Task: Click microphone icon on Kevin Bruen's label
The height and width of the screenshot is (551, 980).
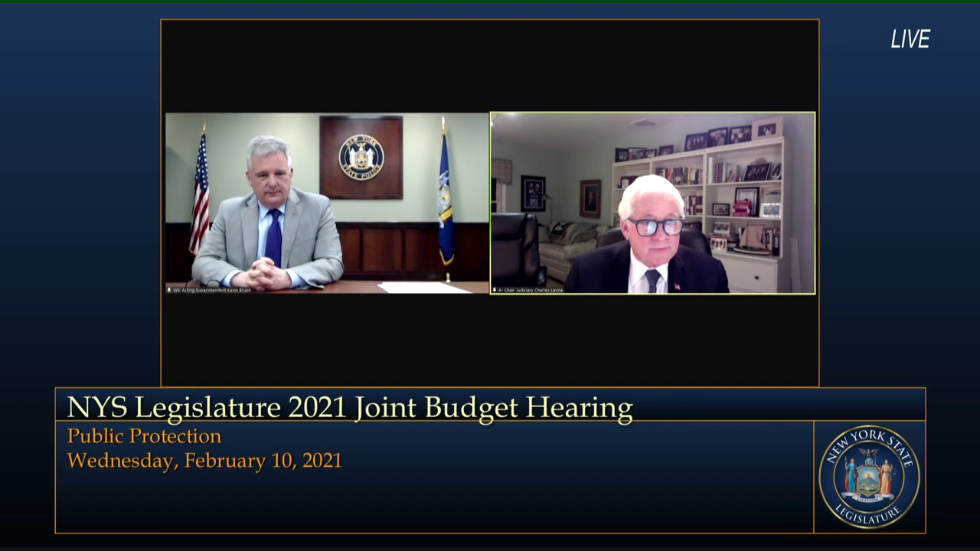Action: pos(169,290)
